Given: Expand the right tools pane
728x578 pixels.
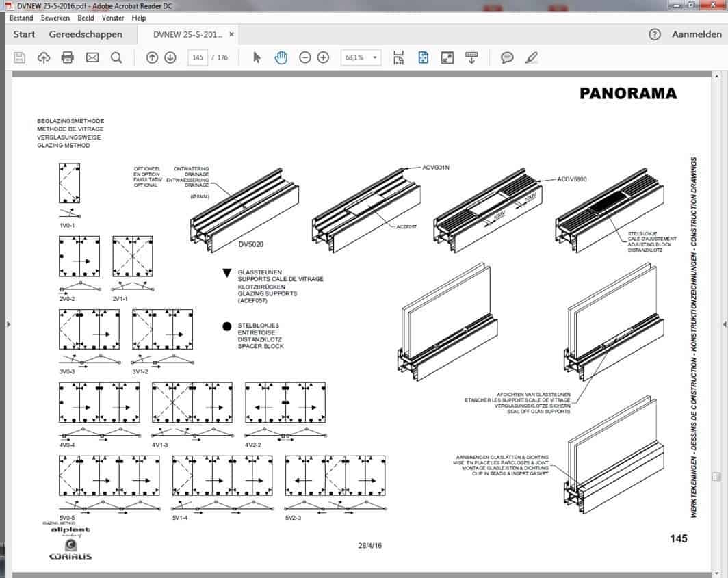Looking at the screenshot, I should (x=721, y=324).
